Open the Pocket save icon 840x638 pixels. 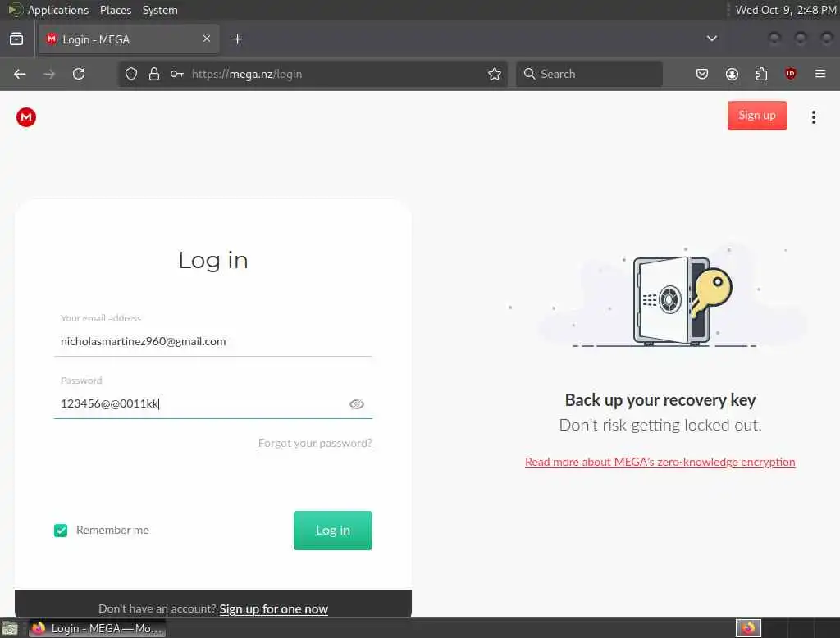(x=702, y=74)
